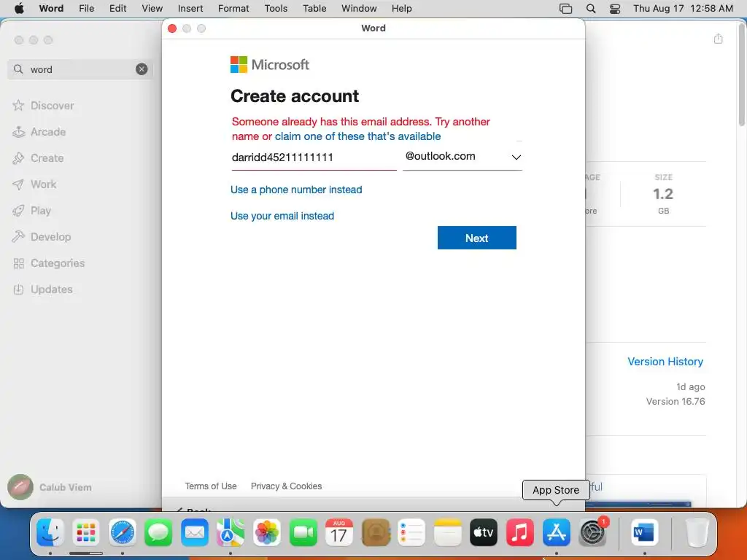Open Maps app in the Dock
747x560 pixels.
tap(231, 532)
